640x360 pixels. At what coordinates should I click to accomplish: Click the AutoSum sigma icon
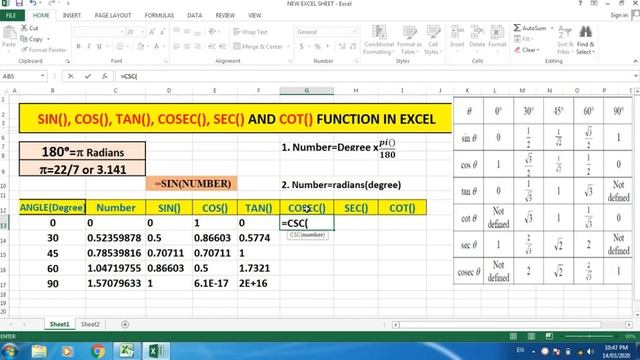coord(517,28)
